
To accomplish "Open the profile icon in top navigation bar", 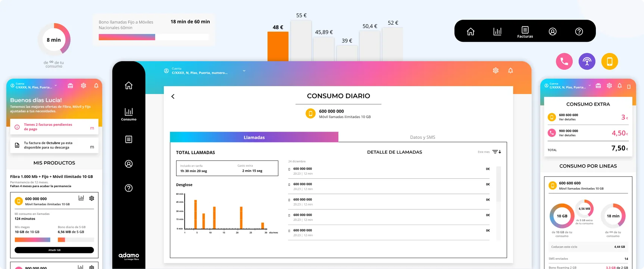I will [x=553, y=32].
